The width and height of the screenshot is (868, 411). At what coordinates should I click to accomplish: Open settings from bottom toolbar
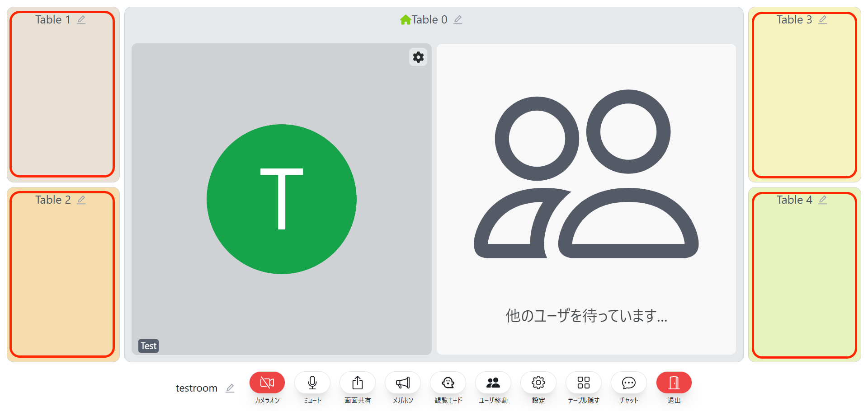538,383
